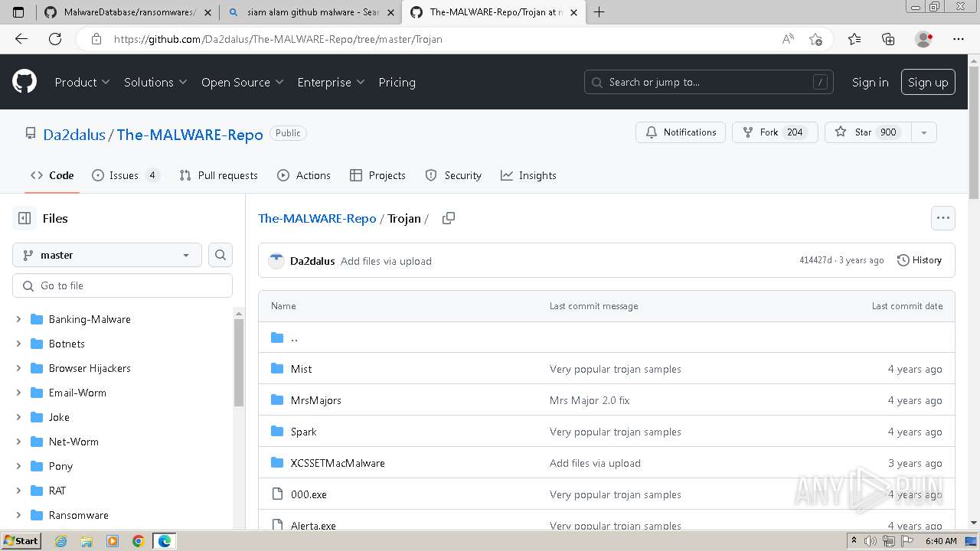Open the MrsMajors folder
The image size is (980, 551).
[316, 400]
